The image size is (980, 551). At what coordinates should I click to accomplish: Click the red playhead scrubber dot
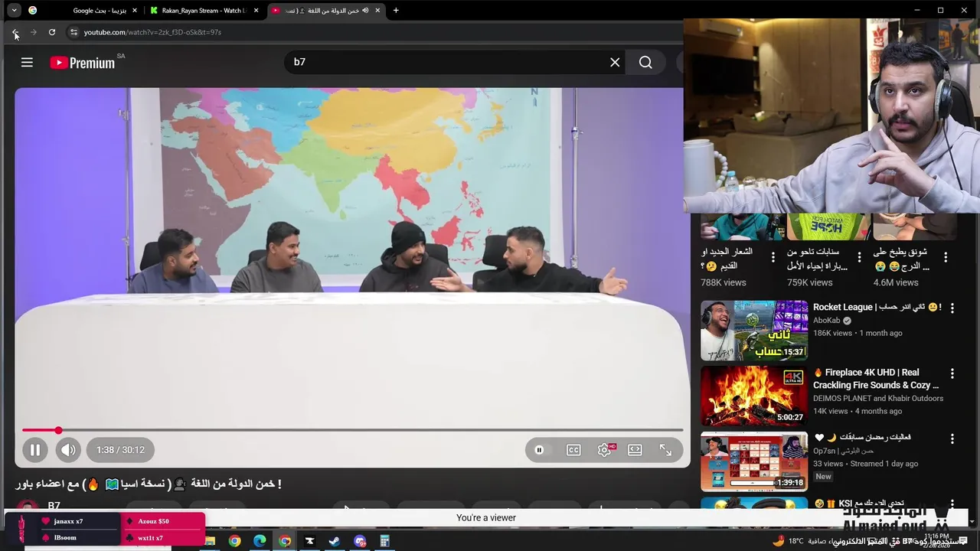(x=58, y=430)
